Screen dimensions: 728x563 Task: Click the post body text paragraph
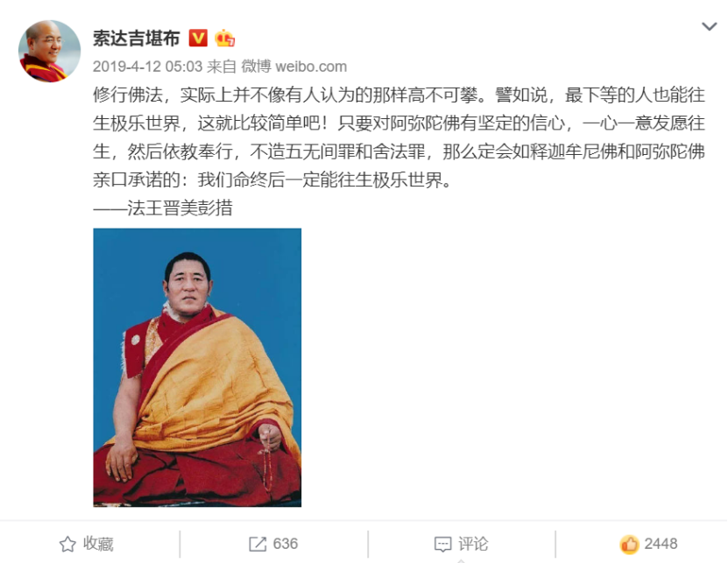point(399,137)
